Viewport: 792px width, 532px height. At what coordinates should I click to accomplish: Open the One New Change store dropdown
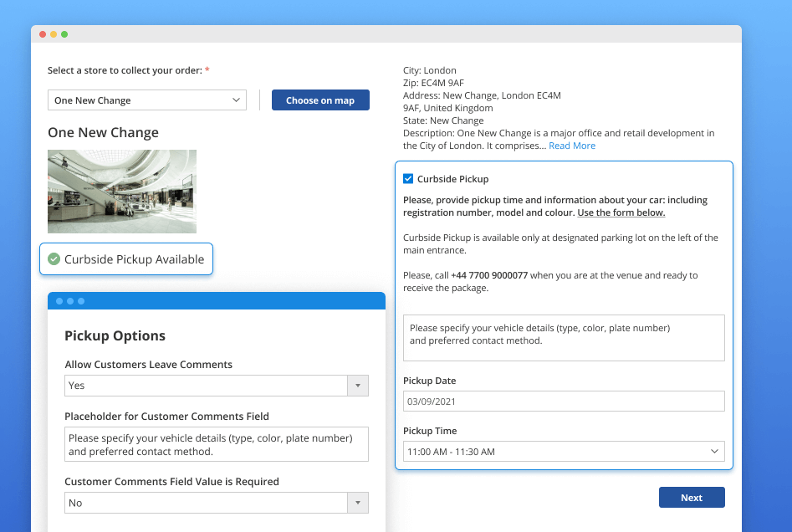point(146,100)
